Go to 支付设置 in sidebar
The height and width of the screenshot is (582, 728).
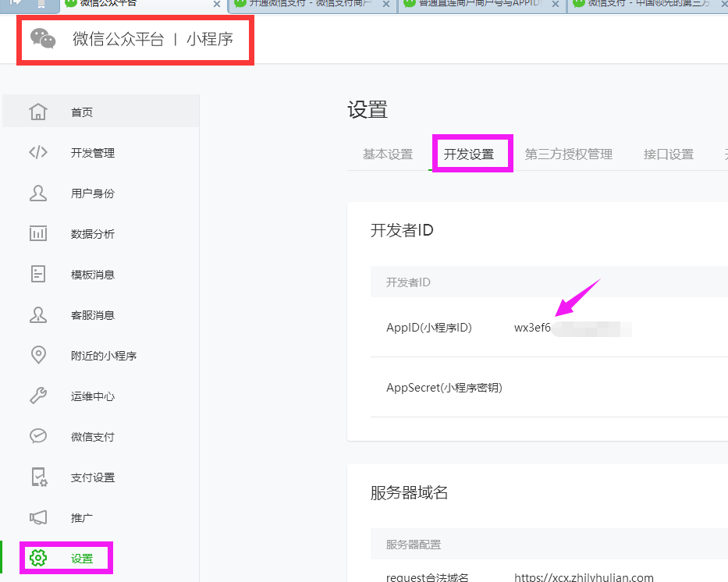pyautogui.click(x=92, y=477)
